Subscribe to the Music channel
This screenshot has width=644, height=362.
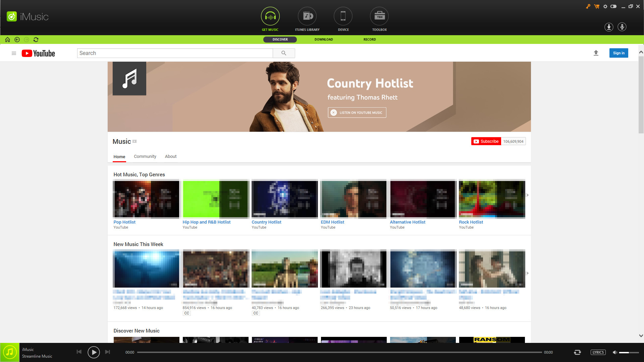(486, 141)
